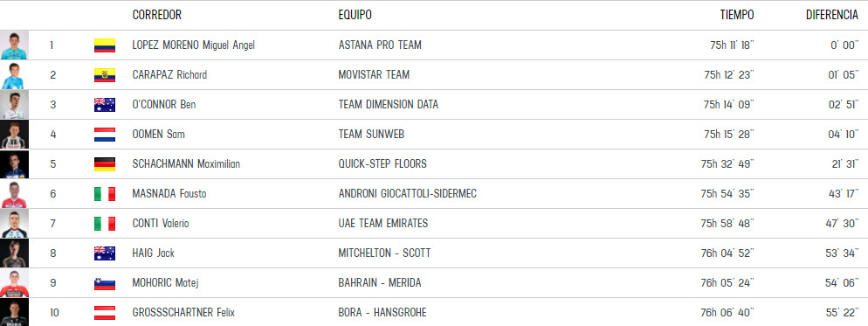Select the TIEMPO column header

tap(737, 15)
